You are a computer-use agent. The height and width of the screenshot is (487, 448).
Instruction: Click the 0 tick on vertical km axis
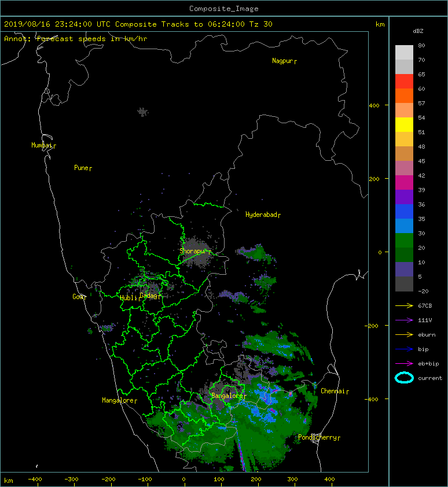[x=380, y=252]
